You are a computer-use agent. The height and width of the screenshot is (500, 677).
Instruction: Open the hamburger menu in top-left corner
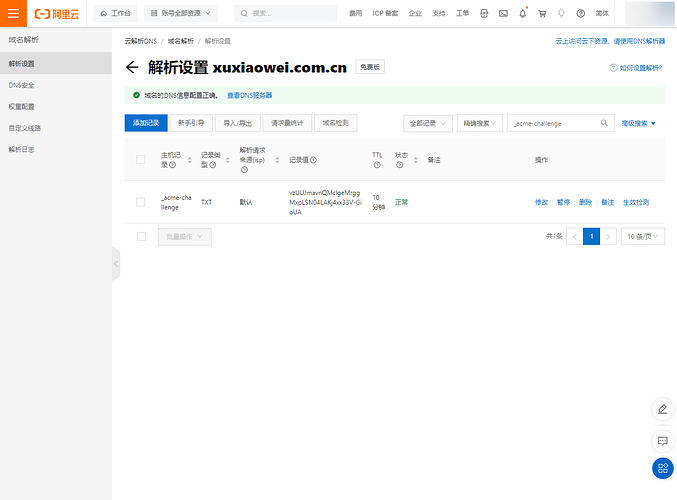[13, 14]
